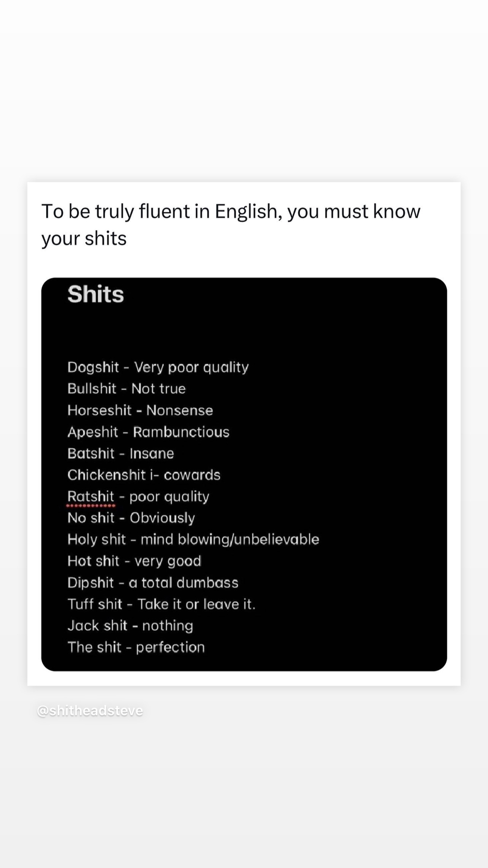Open the black Shits list image

tap(244, 474)
